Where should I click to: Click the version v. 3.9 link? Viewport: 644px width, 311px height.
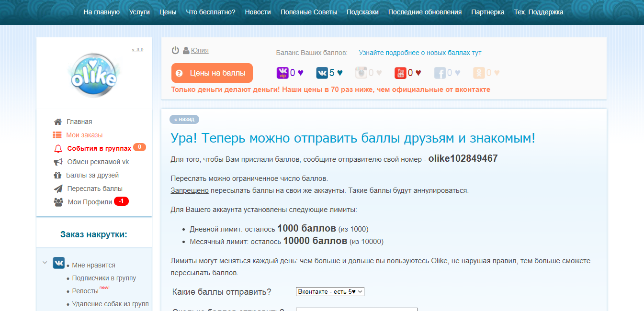click(137, 49)
